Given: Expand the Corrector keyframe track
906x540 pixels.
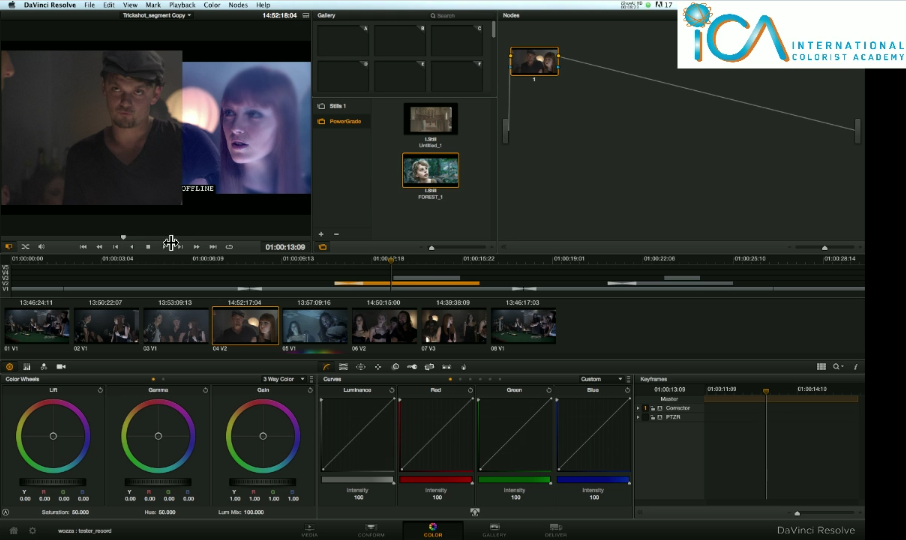Looking at the screenshot, I should (638, 408).
